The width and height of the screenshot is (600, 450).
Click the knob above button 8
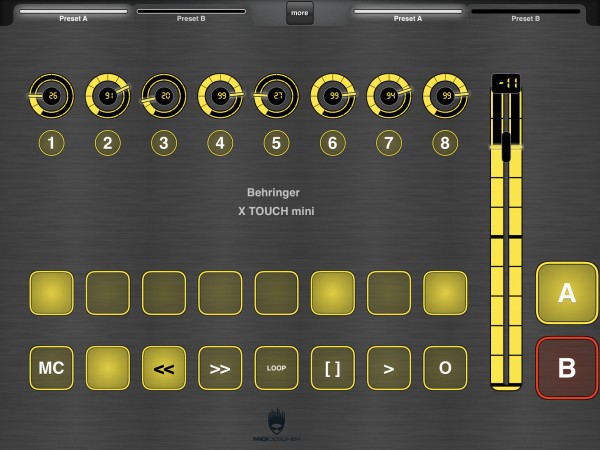click(x=445, y=96)
